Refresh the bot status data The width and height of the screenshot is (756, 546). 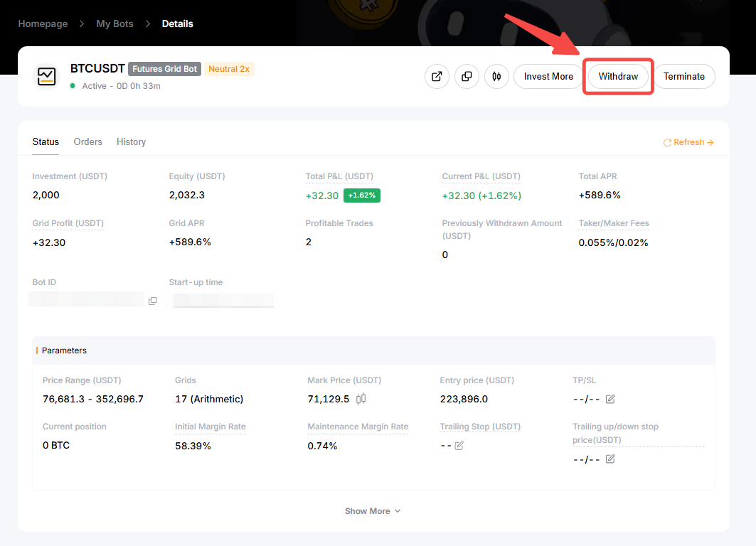688,142
